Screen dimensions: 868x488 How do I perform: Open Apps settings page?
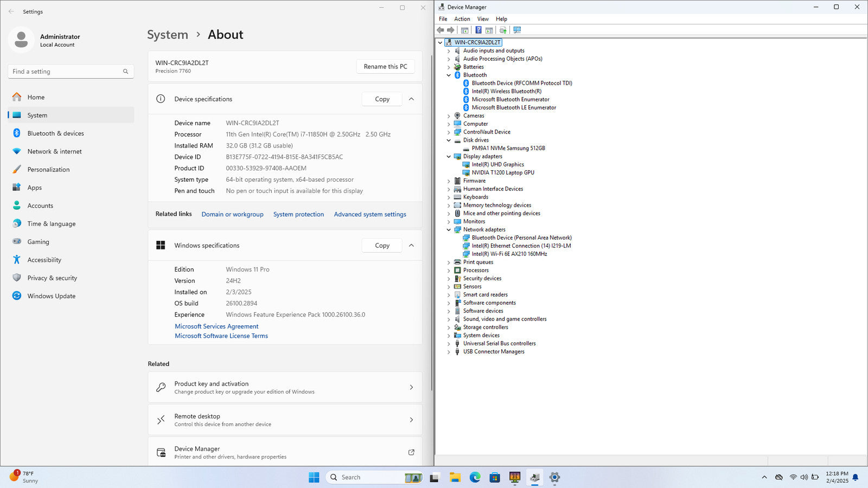71,188
